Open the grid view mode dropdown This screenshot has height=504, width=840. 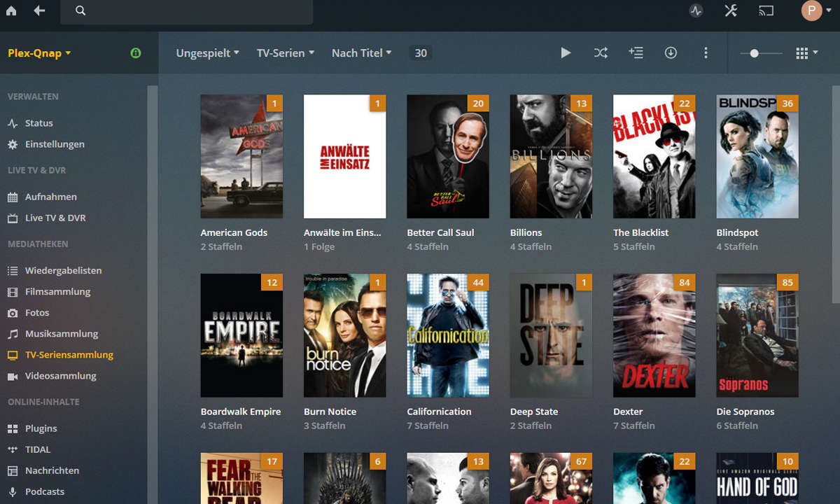(x=807, y=52)
